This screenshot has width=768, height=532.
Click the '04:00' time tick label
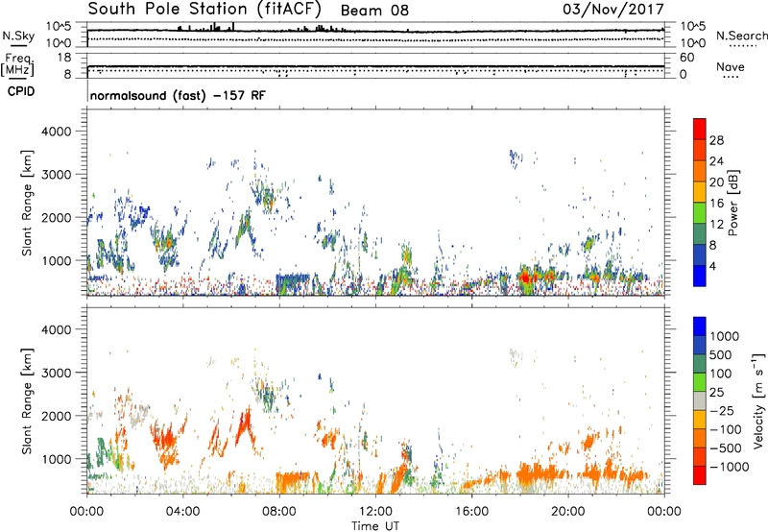pos(182,512)
